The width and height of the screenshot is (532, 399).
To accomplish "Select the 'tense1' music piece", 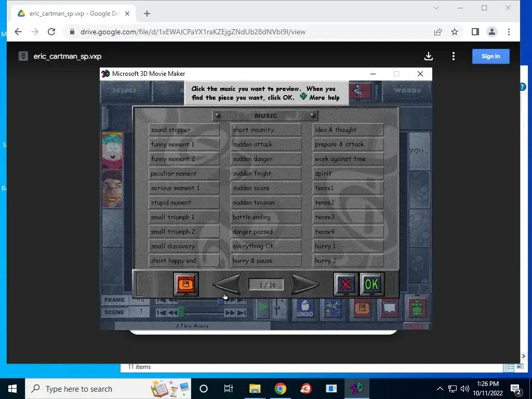I will [348, 188].
